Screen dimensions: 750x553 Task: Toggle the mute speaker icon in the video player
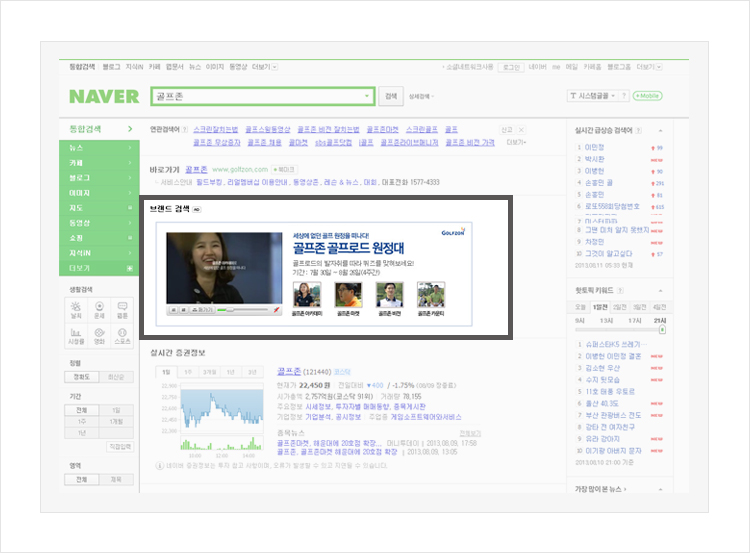tap(276, 310)
